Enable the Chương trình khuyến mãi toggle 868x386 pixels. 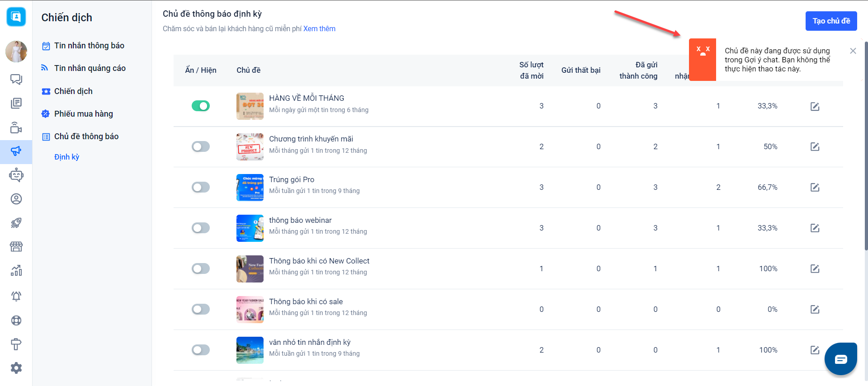tap(201, 146)
